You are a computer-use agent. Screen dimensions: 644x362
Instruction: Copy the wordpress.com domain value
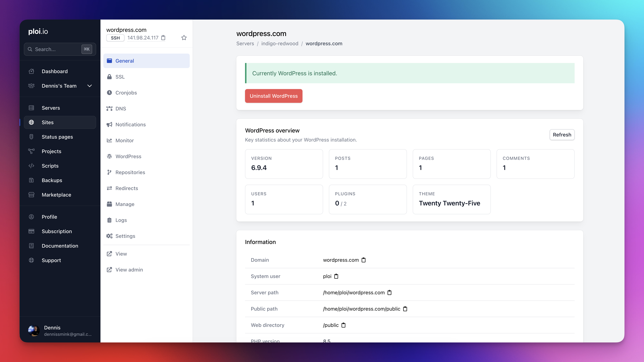point(364,260)
